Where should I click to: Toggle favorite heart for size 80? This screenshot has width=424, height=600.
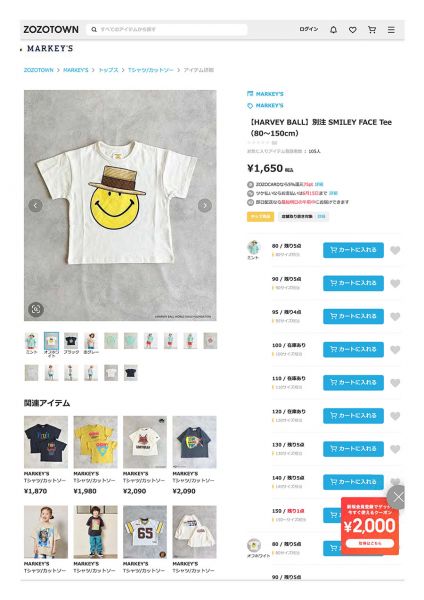tap(395, 250)
